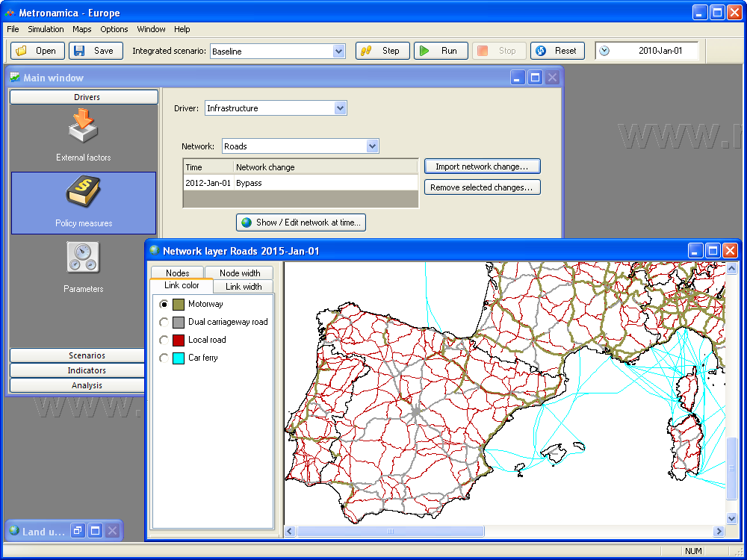Open External factors in Drivers panel
The image size is (747, 560).
[84, 135]
